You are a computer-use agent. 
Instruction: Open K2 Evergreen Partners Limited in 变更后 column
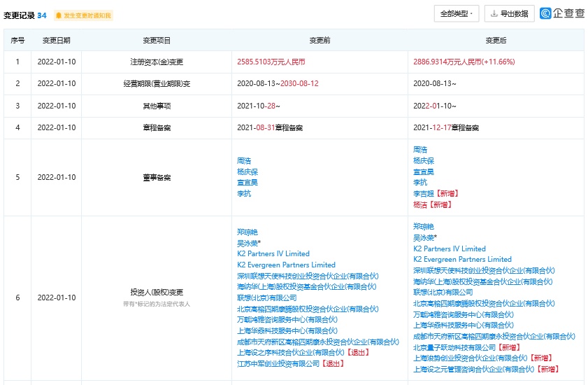point(462,259)
